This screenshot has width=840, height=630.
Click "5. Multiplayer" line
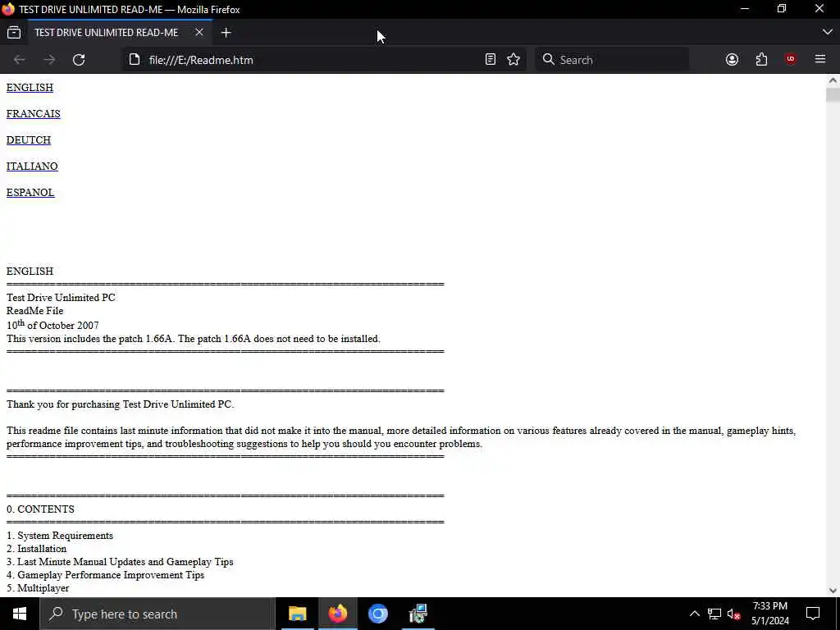[38, 587]
